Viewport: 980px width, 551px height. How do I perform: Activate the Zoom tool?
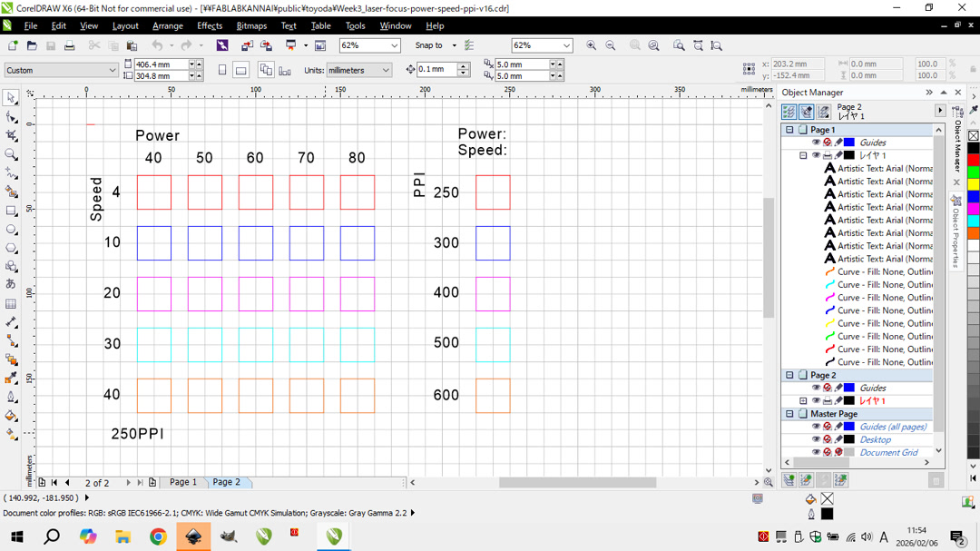11,154
